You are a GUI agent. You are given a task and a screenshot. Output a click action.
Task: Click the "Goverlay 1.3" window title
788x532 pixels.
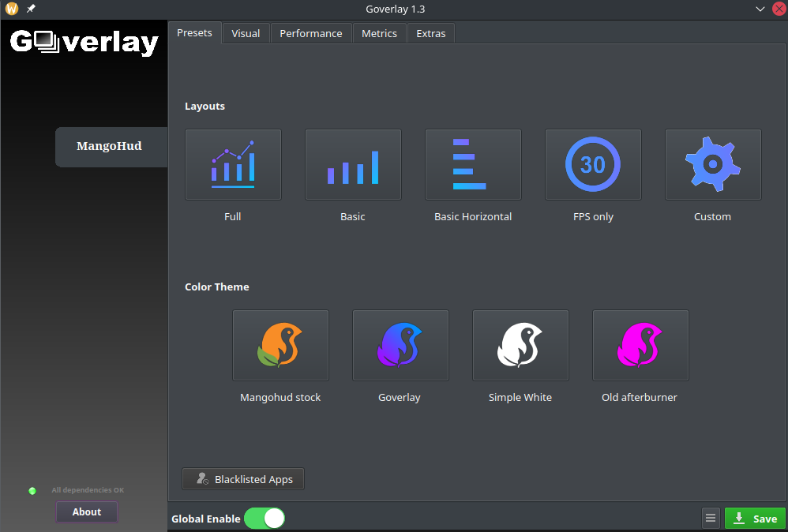(395, 9)
